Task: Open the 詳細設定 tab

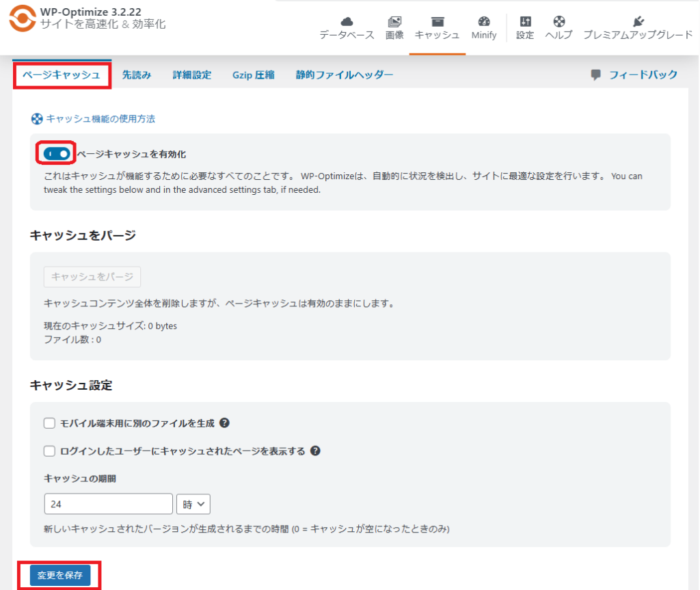Action: click(192, 75)
